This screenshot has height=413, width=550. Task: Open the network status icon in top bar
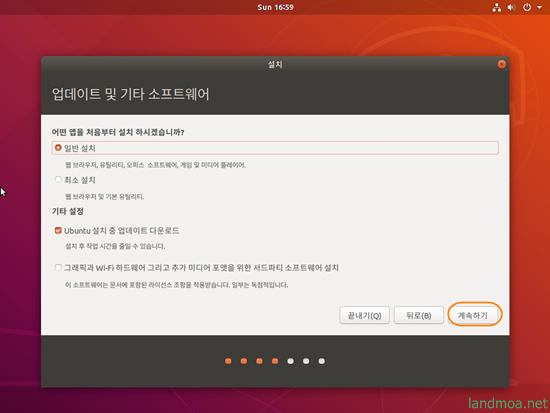[496, 7]
